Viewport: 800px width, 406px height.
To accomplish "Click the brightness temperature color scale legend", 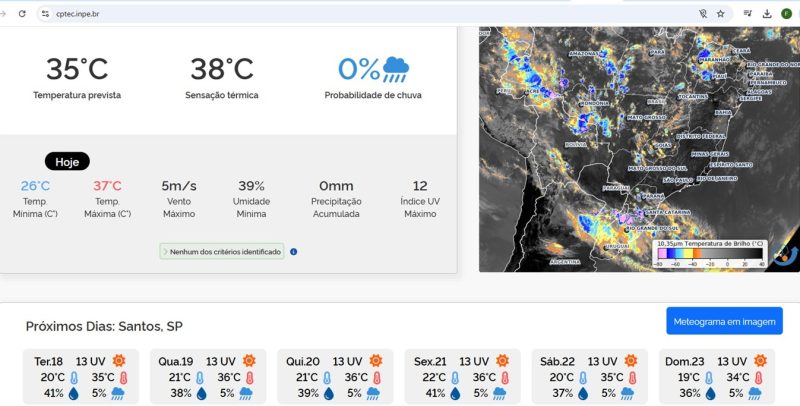I will tap(710, 253).
